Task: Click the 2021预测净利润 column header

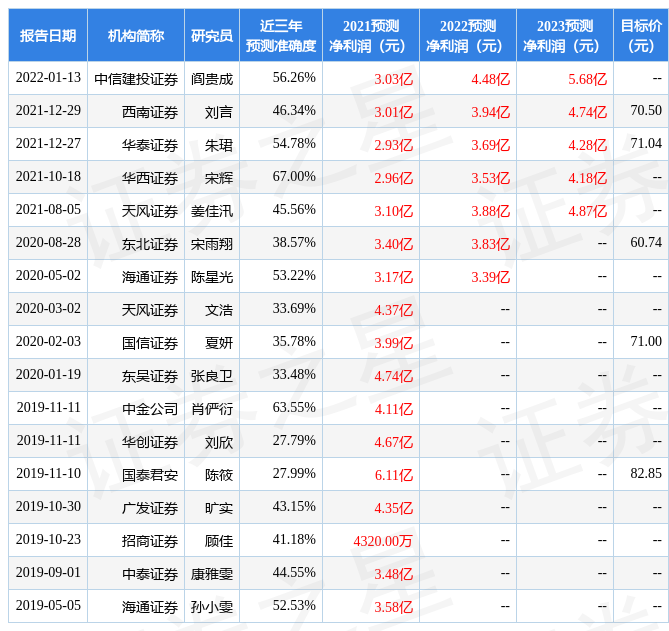Action: 371,35
